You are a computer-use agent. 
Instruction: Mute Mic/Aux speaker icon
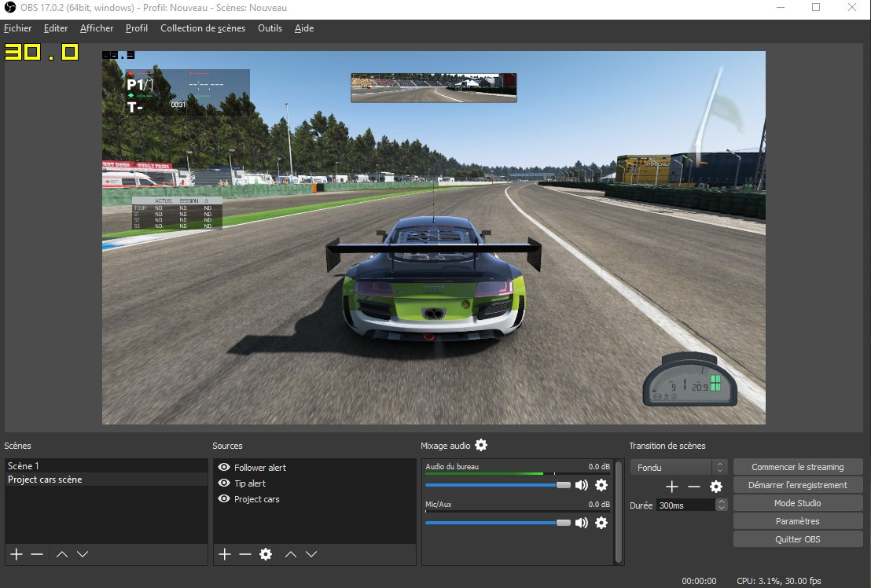581,523
